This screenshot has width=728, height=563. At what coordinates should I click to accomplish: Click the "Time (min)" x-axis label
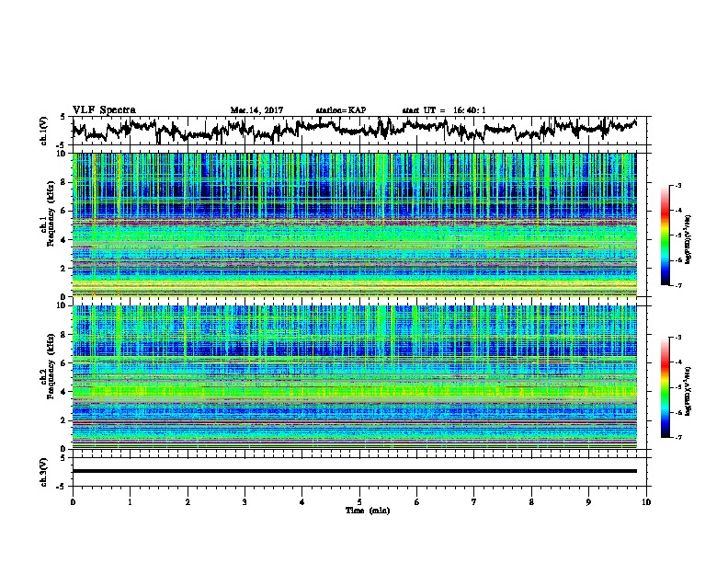(368, 511)
